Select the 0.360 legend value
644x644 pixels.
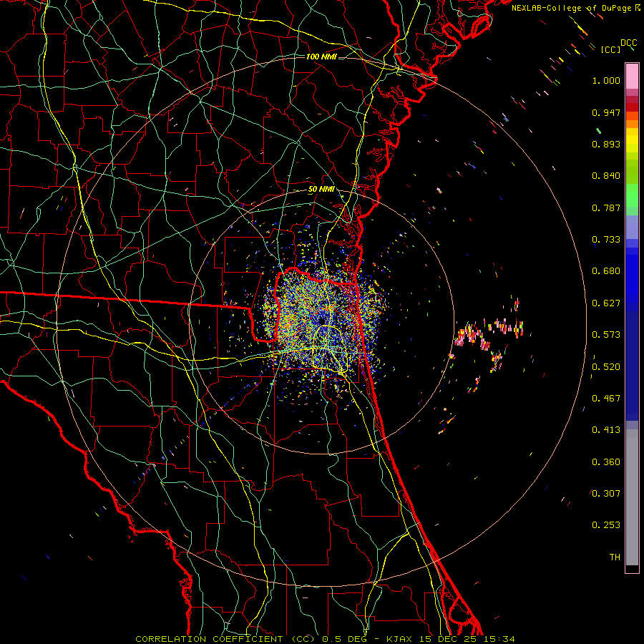point(606,462)
